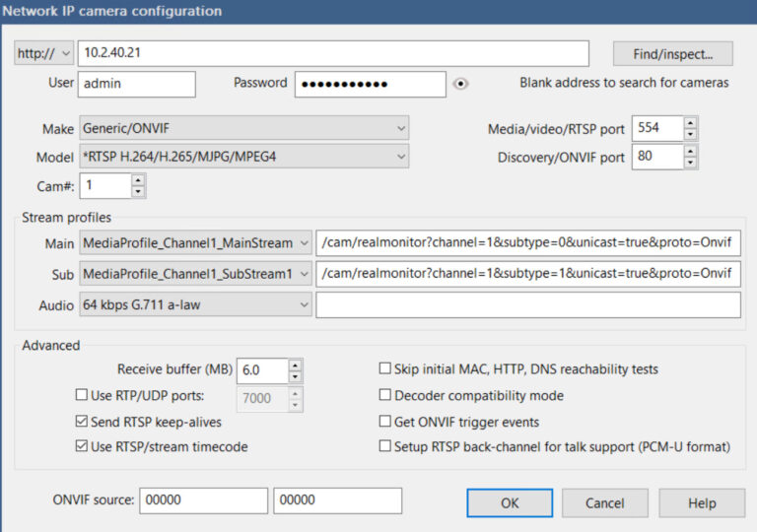Uncheck Send RTSP keep-alives
The image size is (757, 532).
pos(82,422)
